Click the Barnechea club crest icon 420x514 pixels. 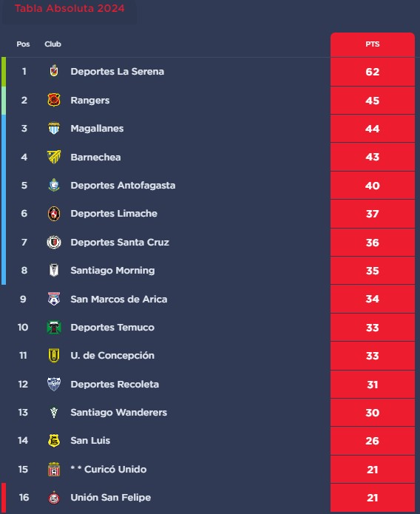pos(54,157)
